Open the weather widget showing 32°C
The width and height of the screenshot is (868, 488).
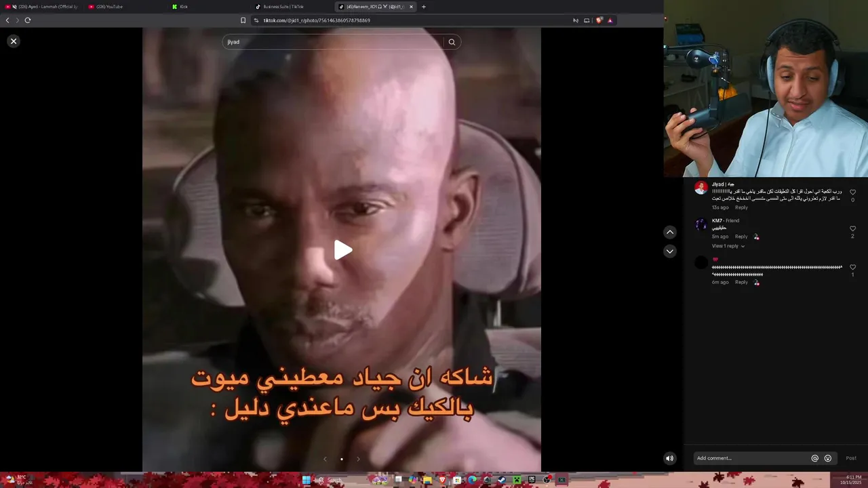pyautogui.click(x=18, y=479)
